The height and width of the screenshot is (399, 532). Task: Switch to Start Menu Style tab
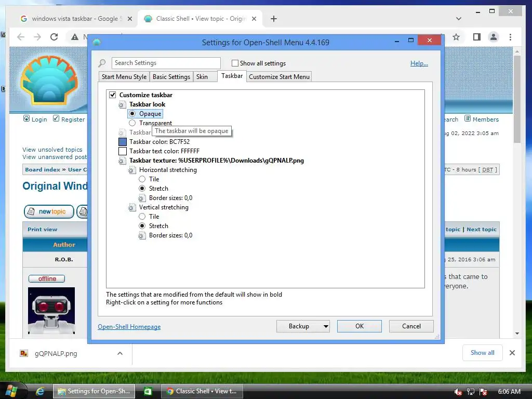(x=124, y=77)
